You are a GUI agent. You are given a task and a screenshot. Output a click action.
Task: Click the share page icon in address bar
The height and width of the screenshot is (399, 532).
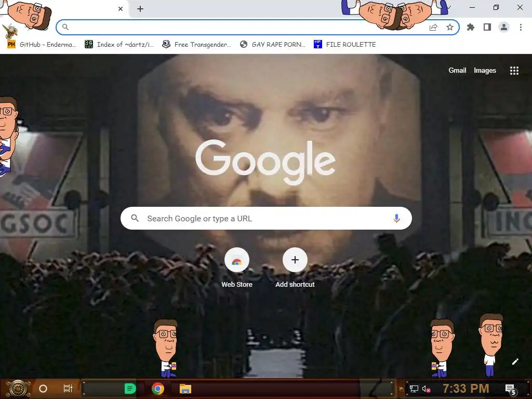pyautogui.click(x=433, y=27)
